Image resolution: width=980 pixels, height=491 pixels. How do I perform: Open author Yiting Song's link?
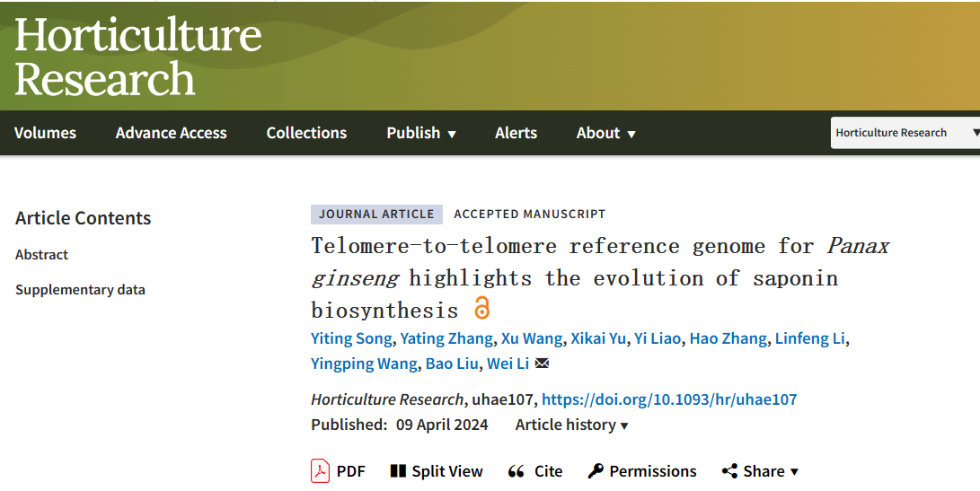pyautogui.click(x=351, y=338)
